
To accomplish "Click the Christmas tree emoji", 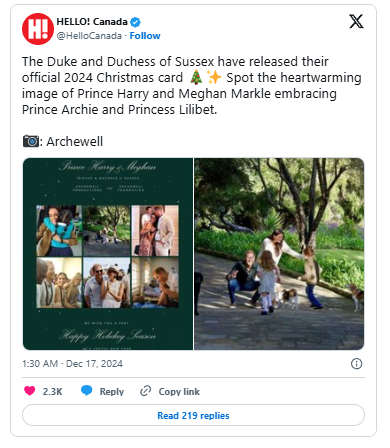I will pos(196,78).
